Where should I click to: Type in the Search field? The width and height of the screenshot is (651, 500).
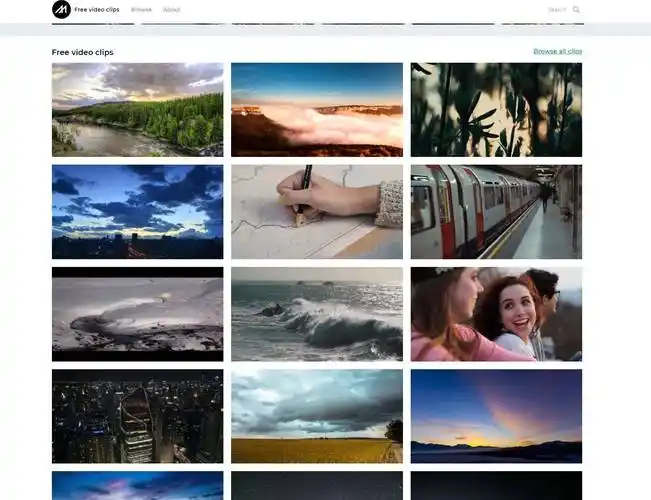click(x=555, y=10)
